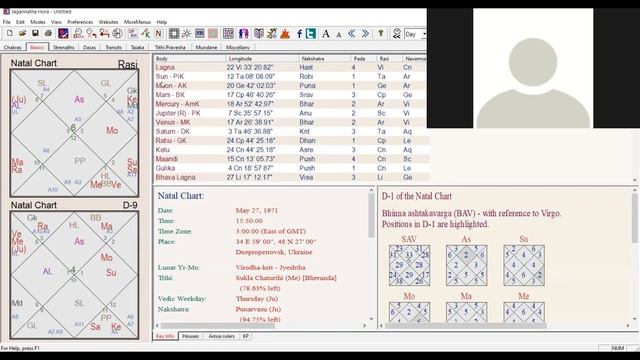Image resolution: width=640 pixels, height=360 pixels.
Task: Switch to the Strengths tab
Action: click(x=64, y=47)
